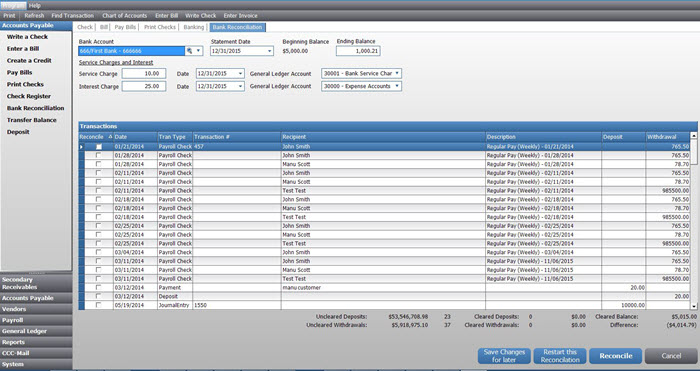Open Check Register in sidebar

[x=29, y=96]
